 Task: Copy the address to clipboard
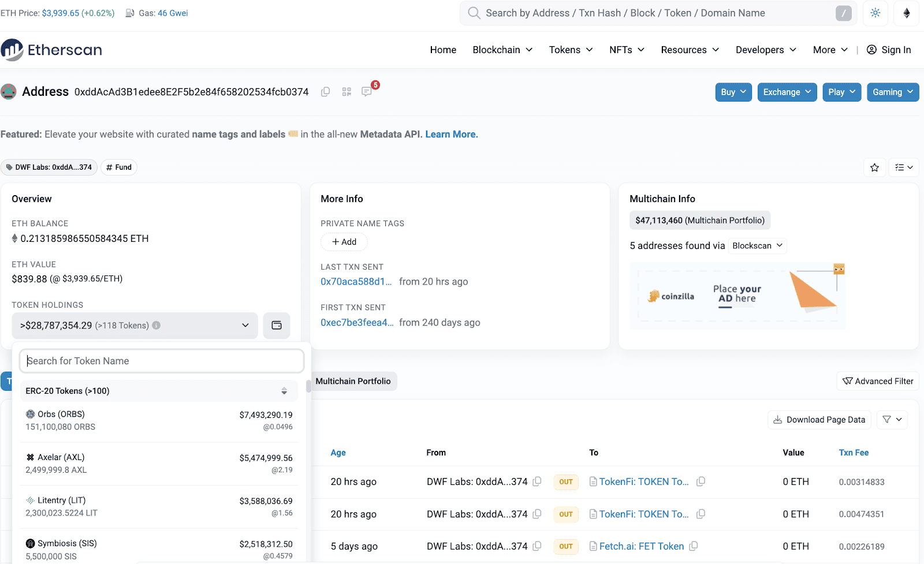pos(326,92)
